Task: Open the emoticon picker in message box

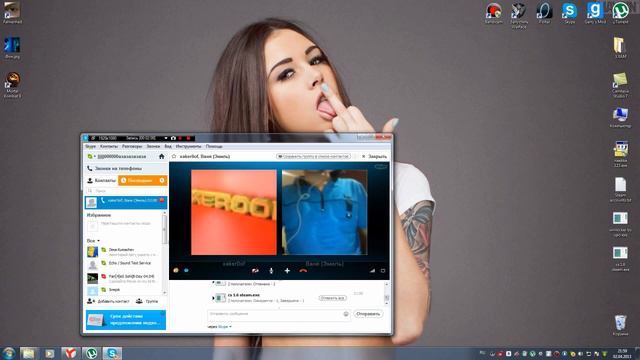Action: (346, 314)
